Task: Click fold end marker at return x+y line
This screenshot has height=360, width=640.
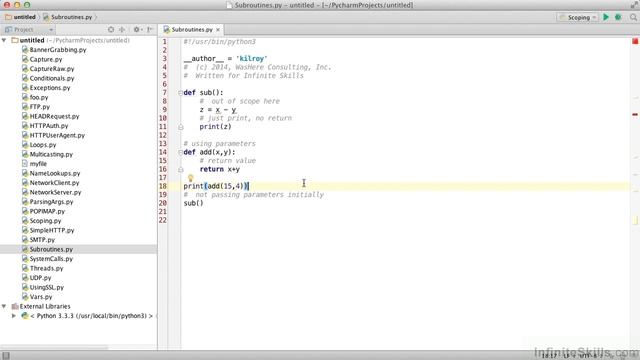Action: [180, 169]
